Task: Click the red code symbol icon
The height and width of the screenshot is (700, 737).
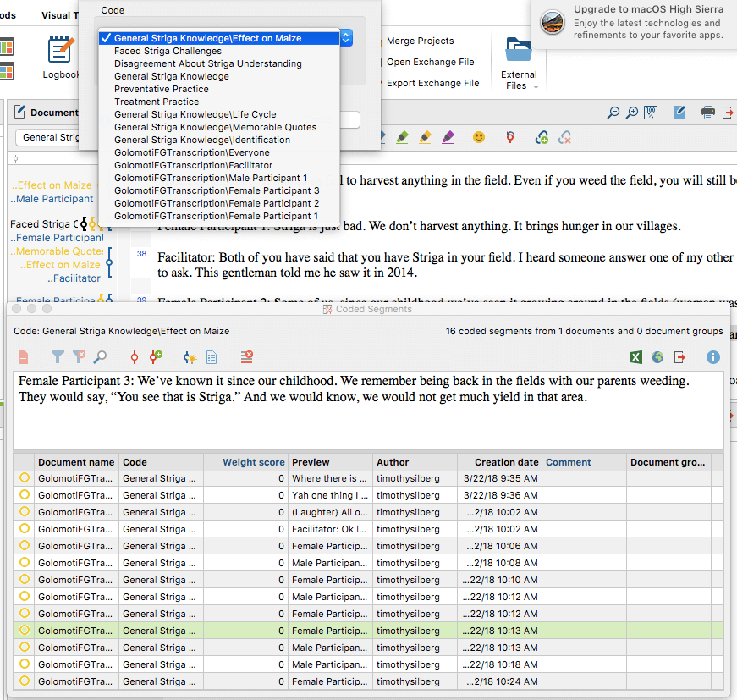Action: [135, 357]
